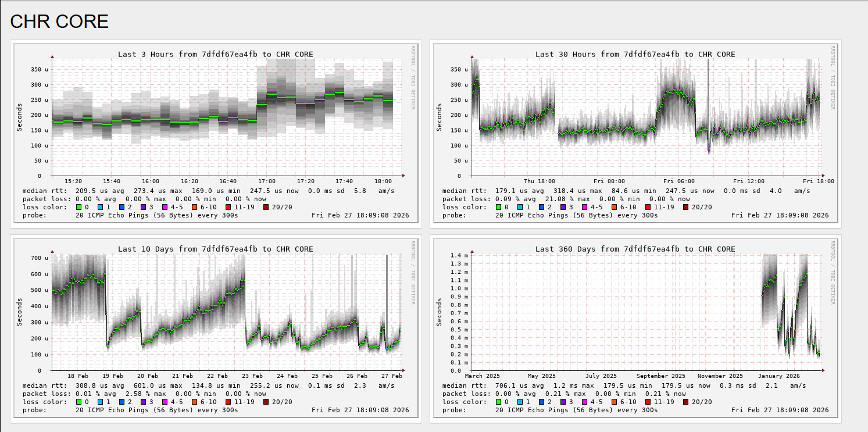
Task: Open the Last 3 Hours latency graph
Action: point(215,134)
